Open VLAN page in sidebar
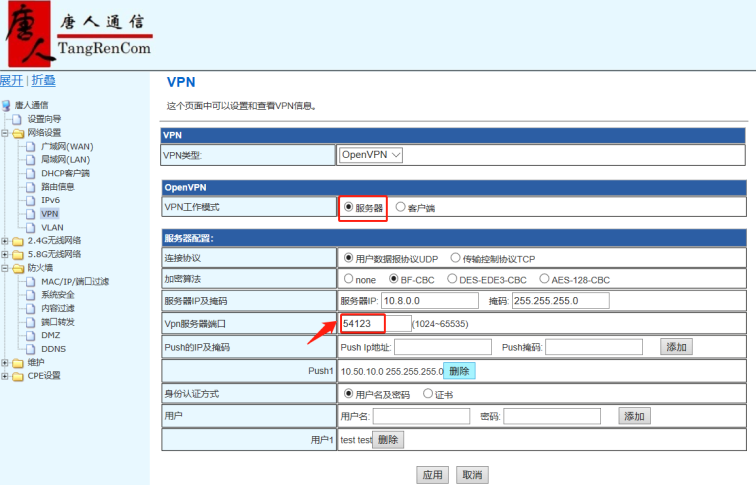 52,227
